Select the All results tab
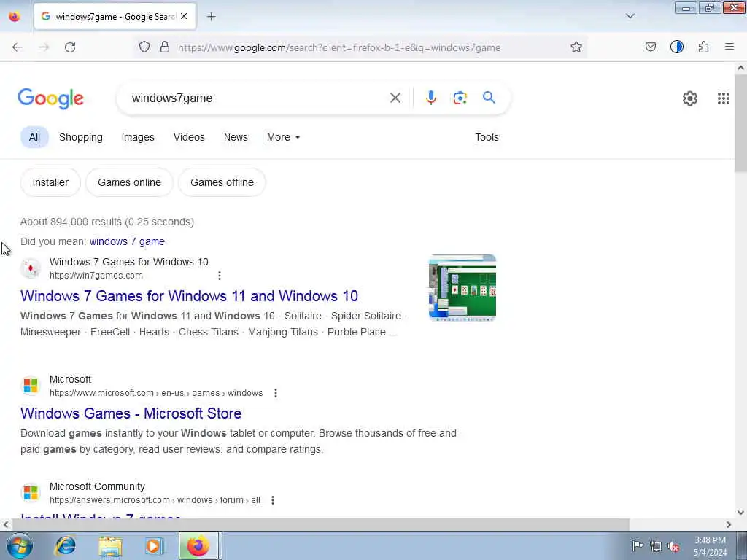The width and height of the screenshot is (747, 560). (34, 137)
